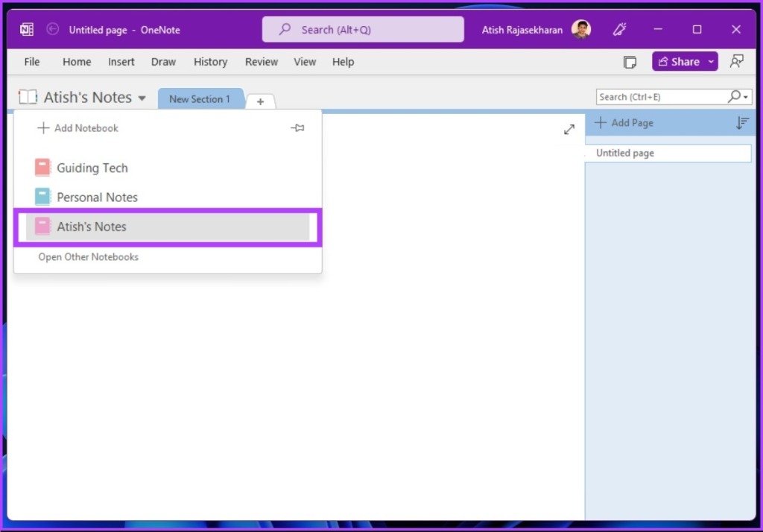The image size is (763, 532).
Task: Open Other Notebooks
Action: click(x=88, y=256)
